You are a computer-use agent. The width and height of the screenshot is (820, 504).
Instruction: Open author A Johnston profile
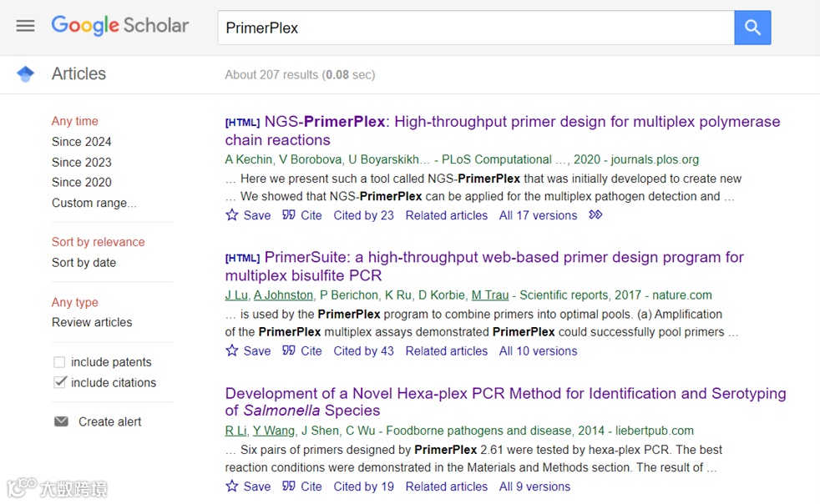(283, 295)
